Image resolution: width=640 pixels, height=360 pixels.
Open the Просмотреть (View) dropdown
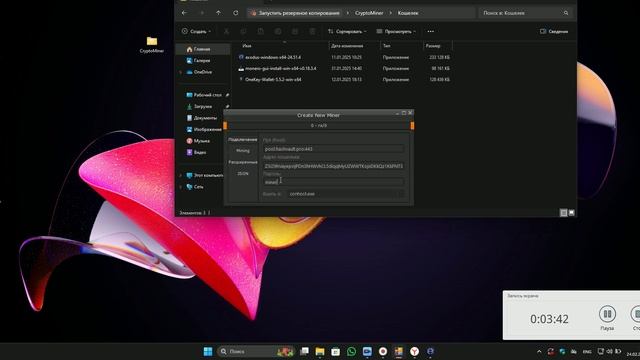click(396, 31)
